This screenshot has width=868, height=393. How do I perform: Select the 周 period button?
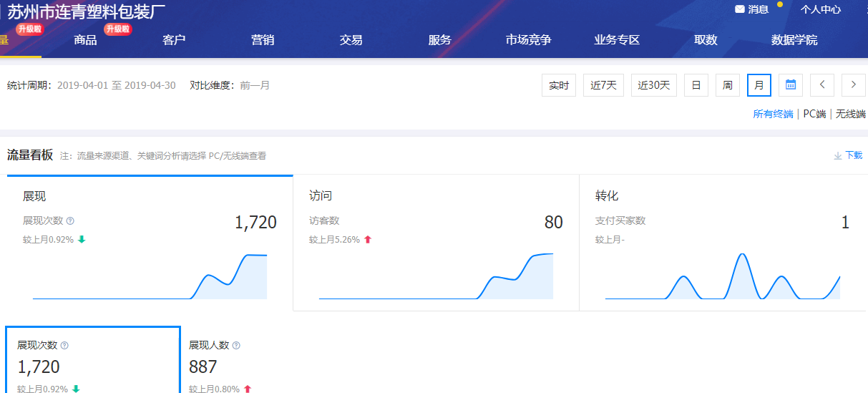pos(728,85)
